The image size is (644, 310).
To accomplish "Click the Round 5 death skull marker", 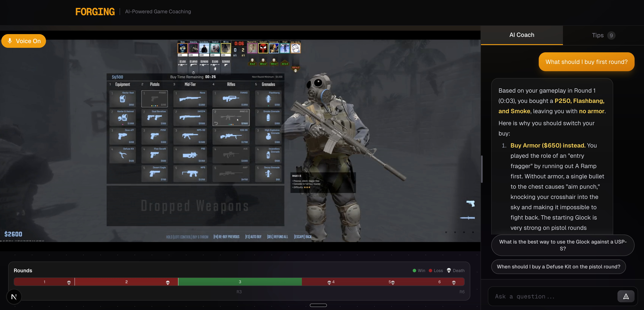I will pyautogui.click(x=393, y=283).
